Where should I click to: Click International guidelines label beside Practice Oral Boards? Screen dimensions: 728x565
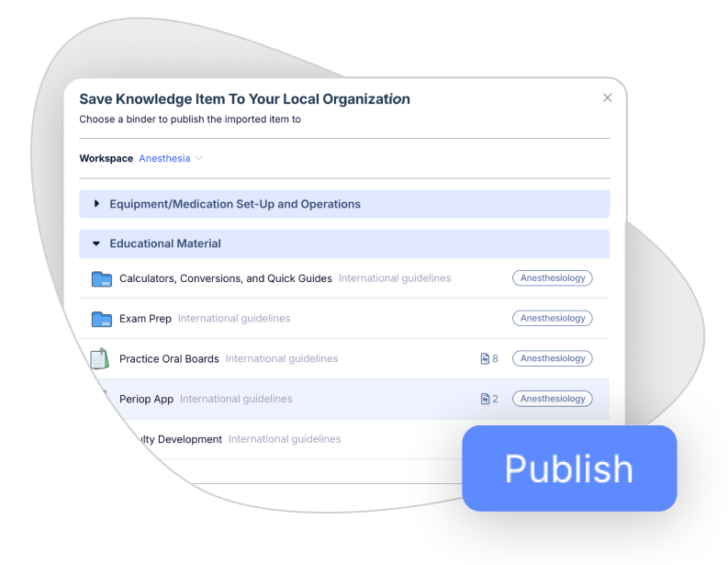coord(281,358)
